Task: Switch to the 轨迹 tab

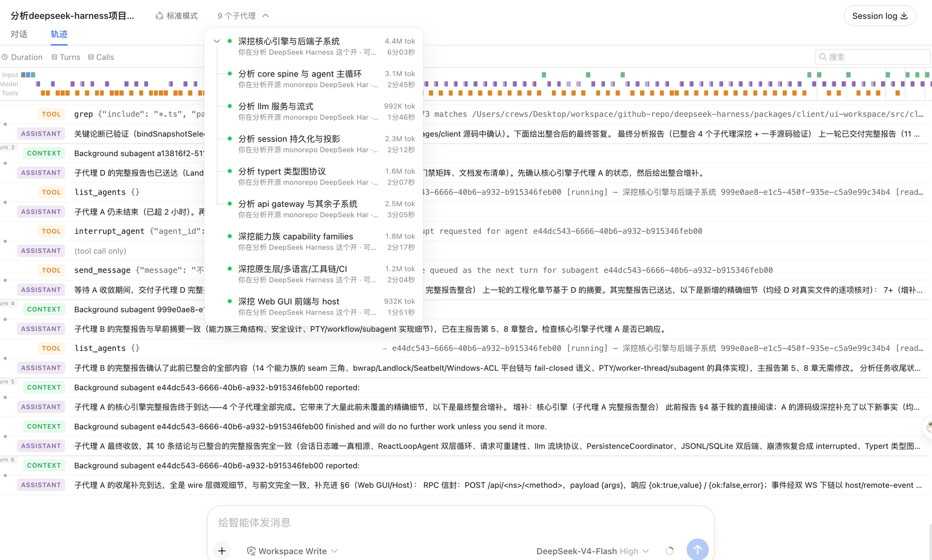Action: click(x=59, y=34)
